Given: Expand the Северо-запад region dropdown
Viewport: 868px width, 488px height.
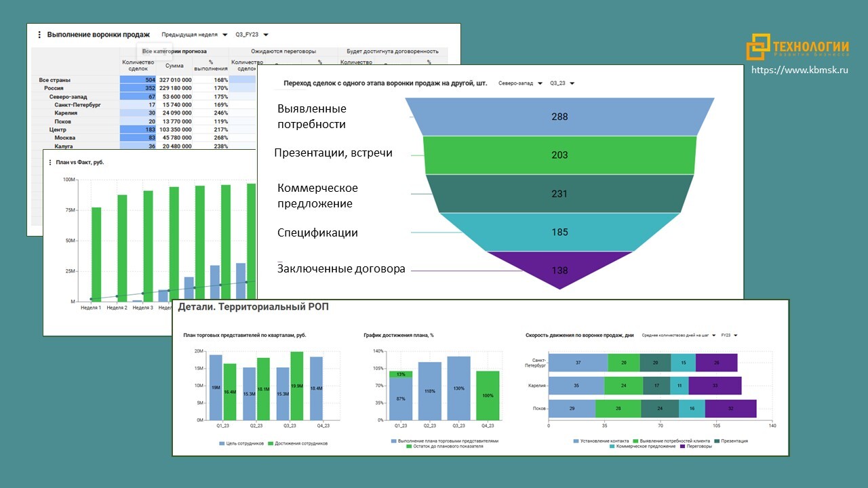Looking at the screenshot, I should pyautogui.click(x=520, y=83).
